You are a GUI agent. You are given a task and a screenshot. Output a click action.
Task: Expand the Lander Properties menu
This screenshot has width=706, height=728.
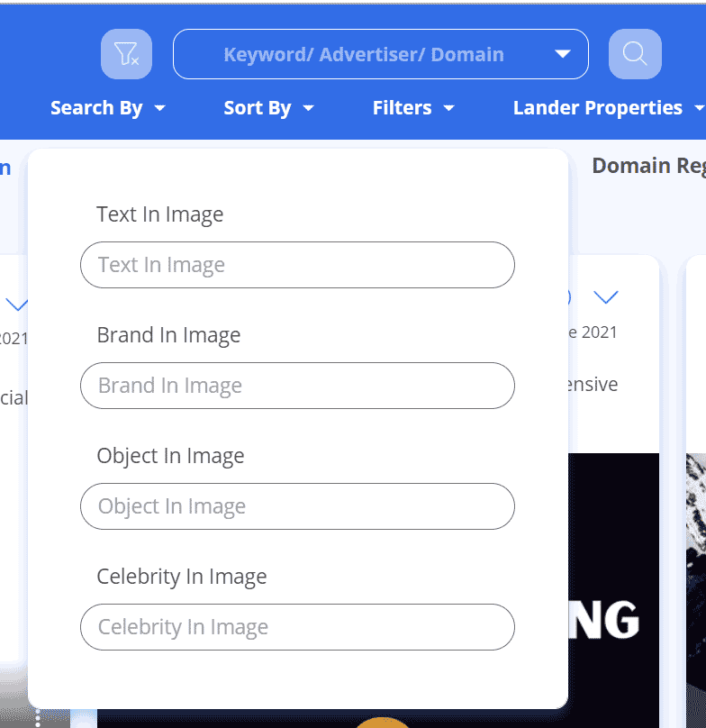coord(607,108)
